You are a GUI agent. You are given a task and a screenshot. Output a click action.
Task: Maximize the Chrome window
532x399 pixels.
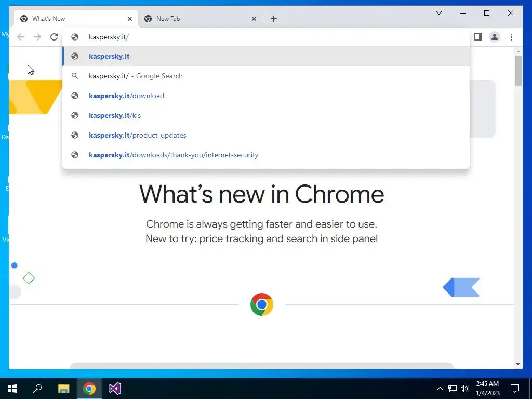coord(486,13)
